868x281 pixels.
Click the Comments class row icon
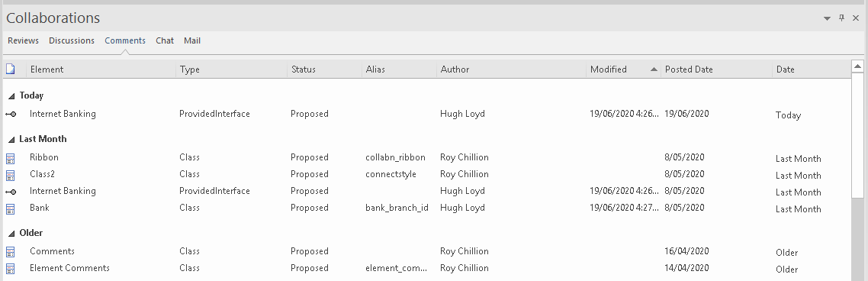tap(11, 252)
